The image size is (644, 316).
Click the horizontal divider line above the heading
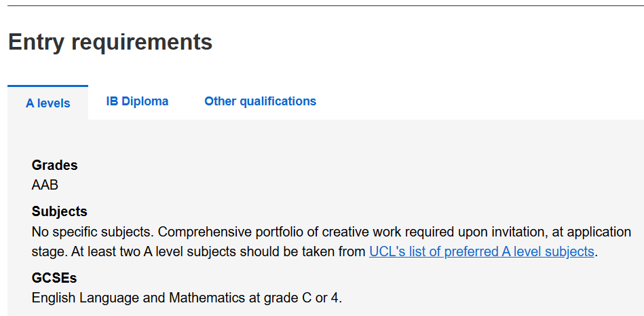pos(322,6)
